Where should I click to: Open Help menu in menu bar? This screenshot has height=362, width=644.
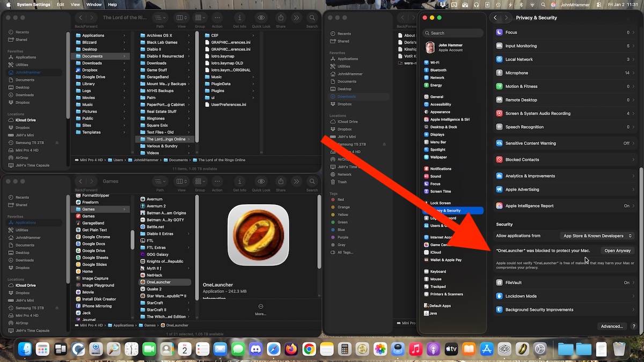(x=112, y=4)
